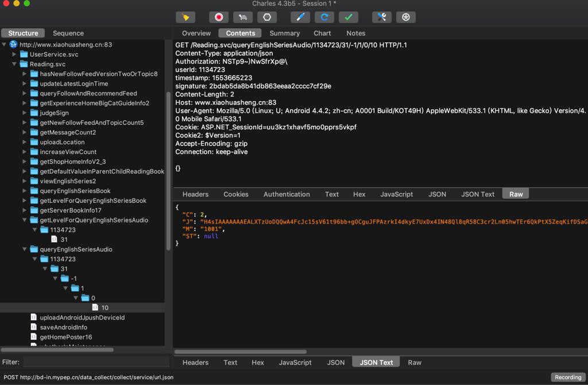Image resolution: width=588 pixels, height=385 pixels.
Task: Expand the getServerBookInfo17 folder
Action: click(x=25, y=210)
